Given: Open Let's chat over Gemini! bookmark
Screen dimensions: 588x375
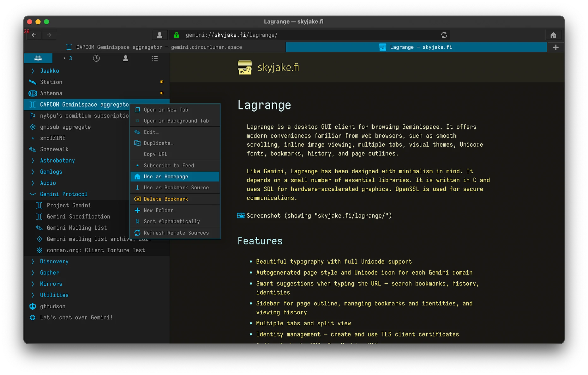Looking at the screenshot, I should [x=97, y=317].
